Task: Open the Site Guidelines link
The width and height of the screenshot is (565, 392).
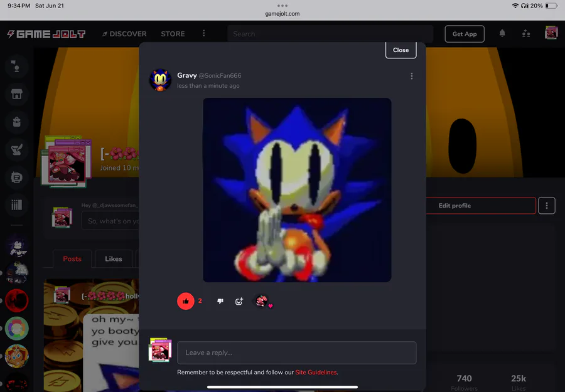Action: (316, 372)
